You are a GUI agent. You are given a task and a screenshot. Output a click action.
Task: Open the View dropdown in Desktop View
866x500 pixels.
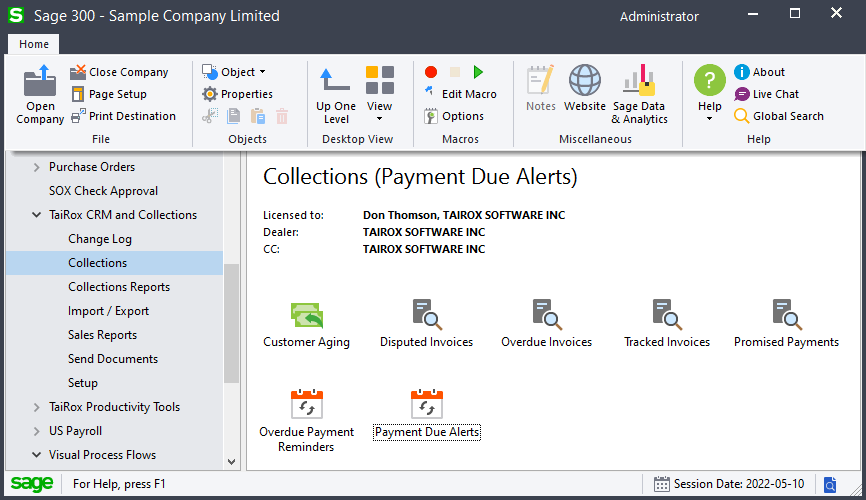[379, 95]
